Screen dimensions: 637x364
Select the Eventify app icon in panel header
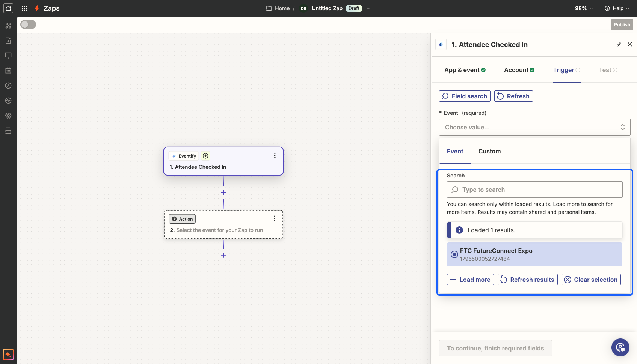[441, 44]
